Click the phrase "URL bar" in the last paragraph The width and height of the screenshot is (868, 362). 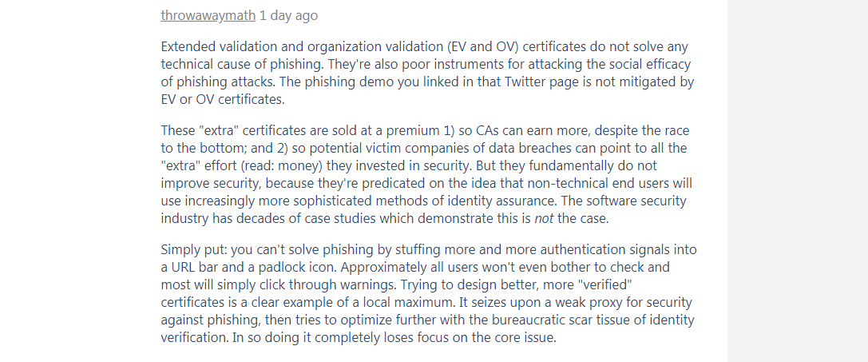pyautogui.click(x=192, y=267)
